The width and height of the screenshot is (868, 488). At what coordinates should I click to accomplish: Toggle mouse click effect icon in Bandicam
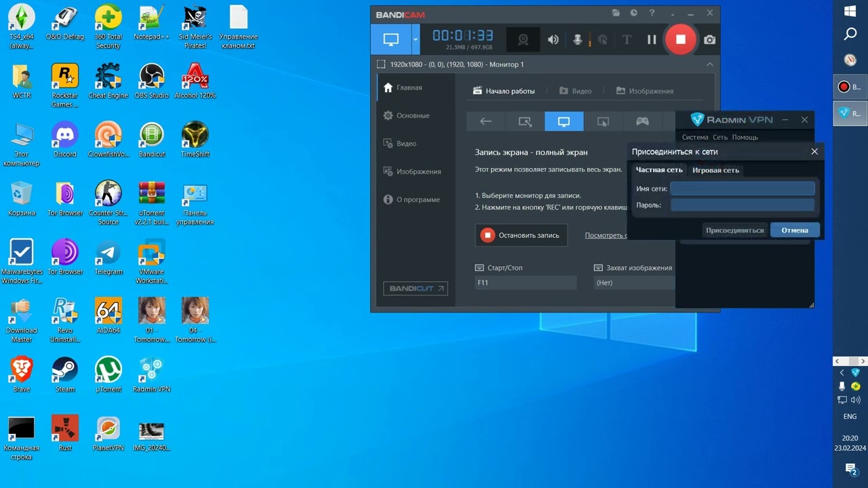coord(602,39)
